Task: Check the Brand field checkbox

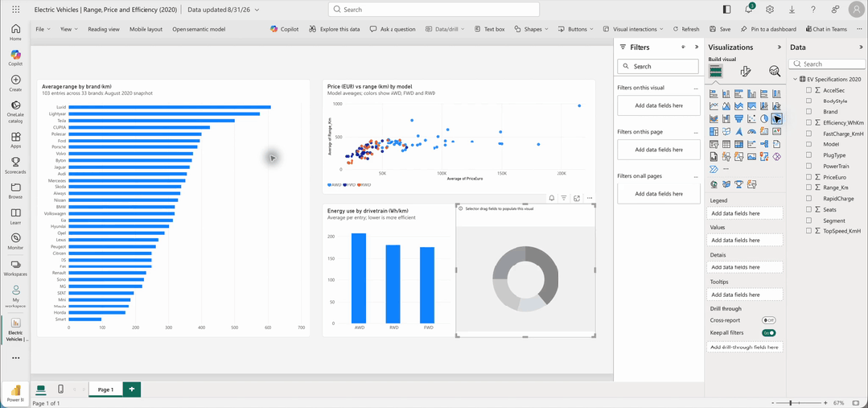Action: point(808,112)
